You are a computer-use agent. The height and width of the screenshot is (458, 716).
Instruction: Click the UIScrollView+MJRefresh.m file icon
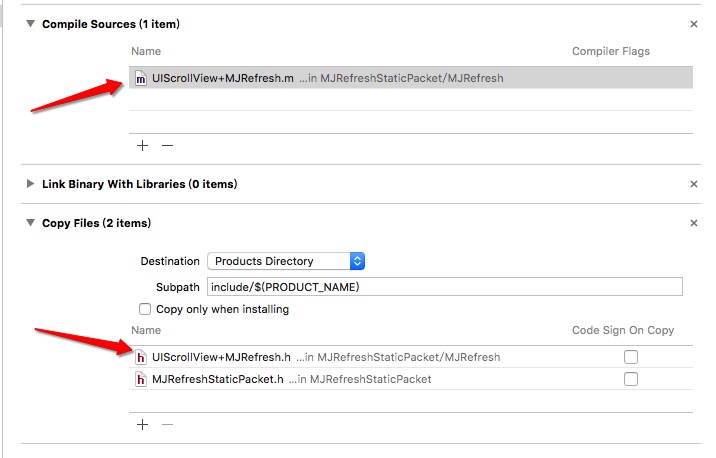click(x=141, y=78)
